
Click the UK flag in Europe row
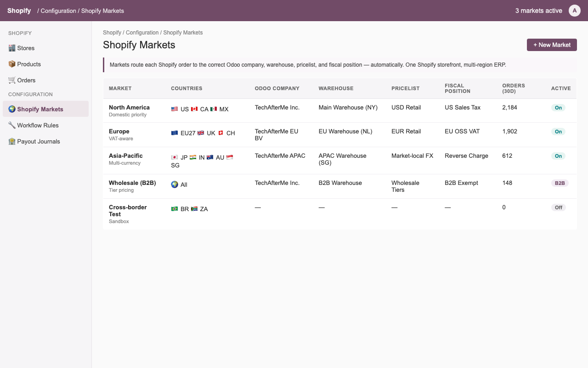coord(201,133)
